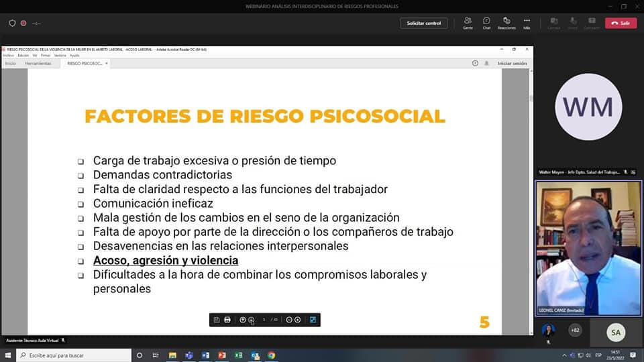Click the print icon in floating PDF toolbar
The image size is (644, 362).
[x=227, y=320]
